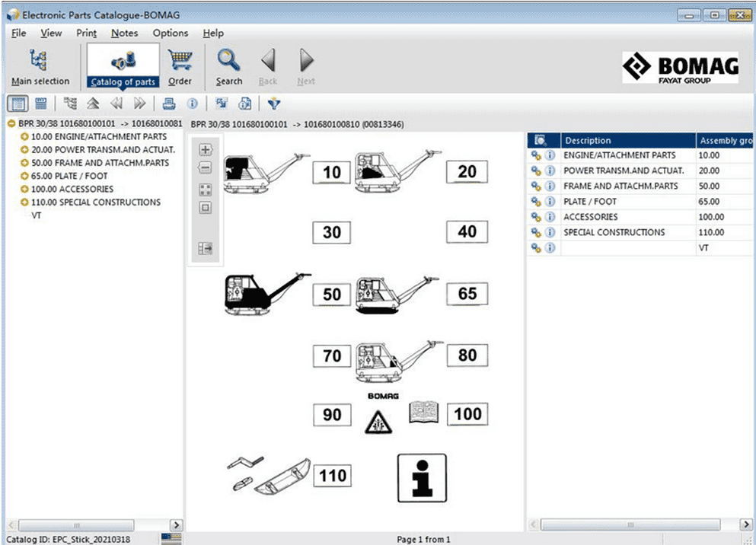756x545 pixels.
Task: Click the assembly group 50 box in the diagram
Action: (x=332, y=294)
